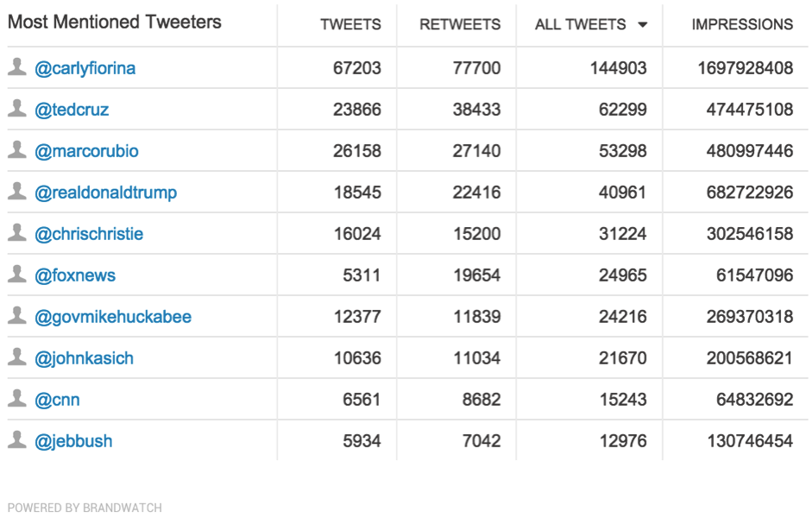The height and width of the screenshot is (518, 812).
Task: Select the ALL TWEETS column header
Action: pyautogui.click(x=580, y=24)
